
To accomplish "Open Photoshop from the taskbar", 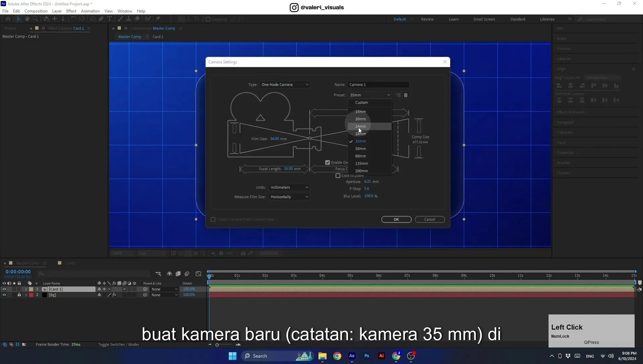I will tap(367, 356).
